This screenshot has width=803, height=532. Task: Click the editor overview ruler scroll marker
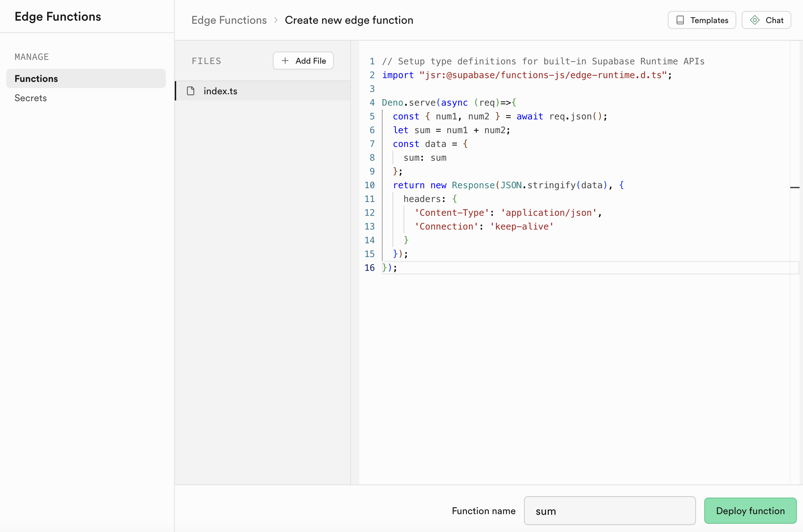(x=795, y=188)
